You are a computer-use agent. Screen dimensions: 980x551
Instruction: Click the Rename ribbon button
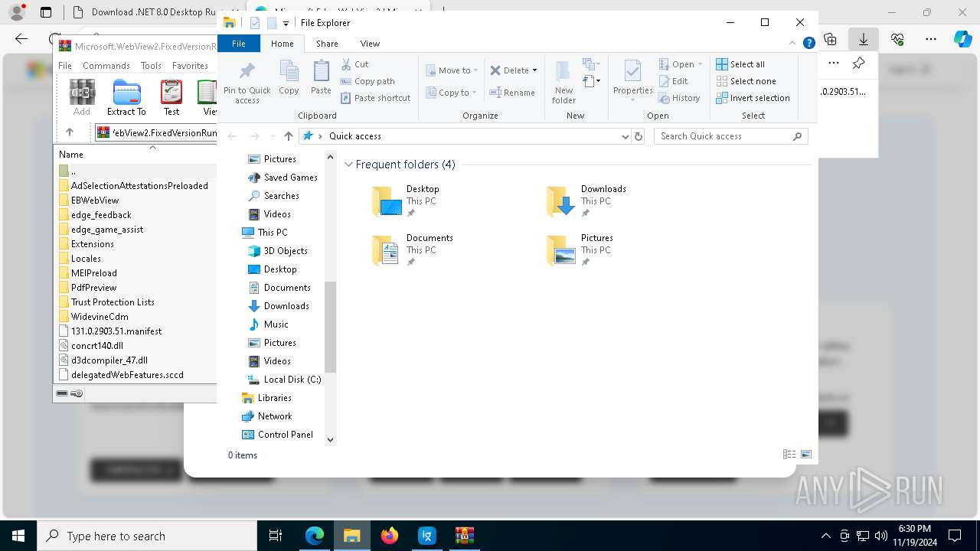click(512, 93)
